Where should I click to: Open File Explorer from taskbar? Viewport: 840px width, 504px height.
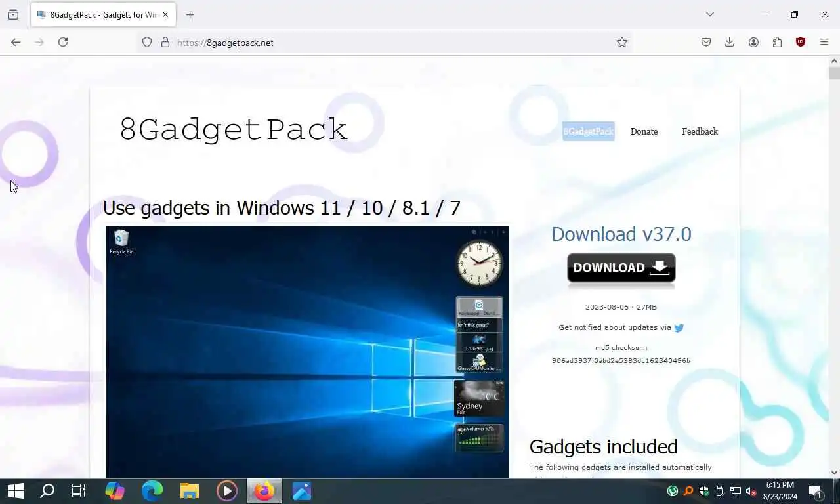pos(190,491)
